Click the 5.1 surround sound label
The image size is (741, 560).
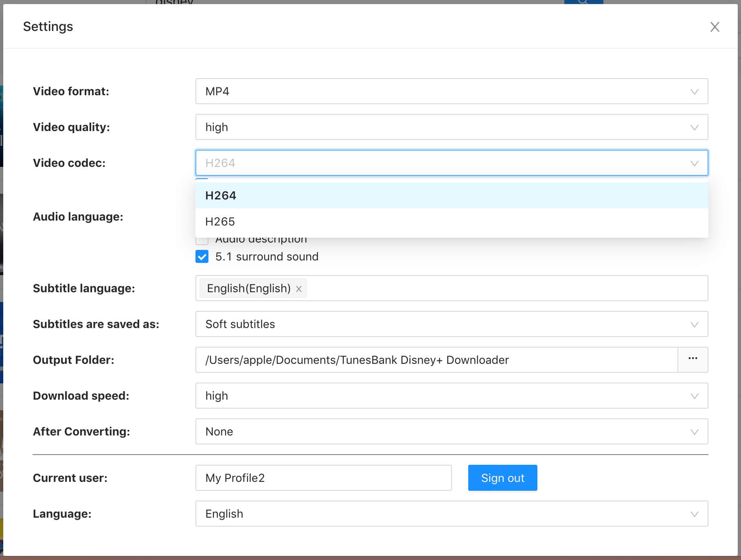click(267, 256)
